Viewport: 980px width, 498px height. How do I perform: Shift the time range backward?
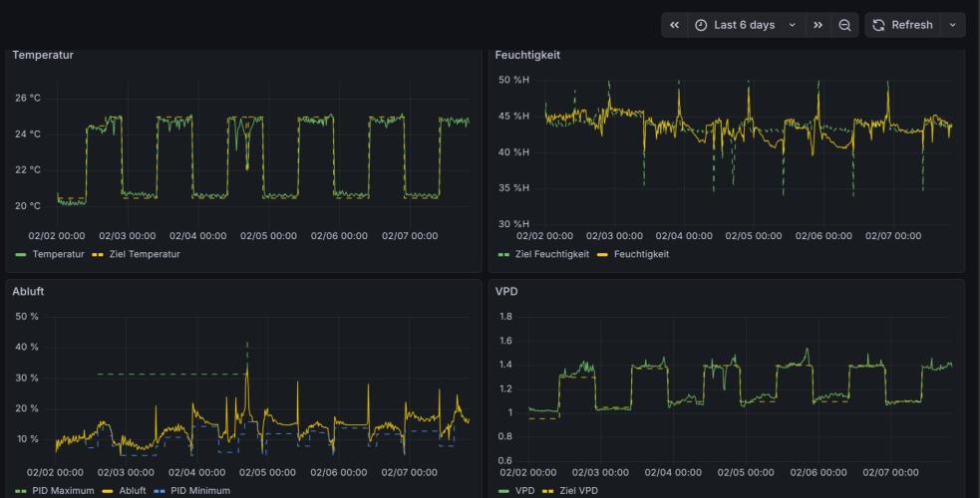(675, 25)
